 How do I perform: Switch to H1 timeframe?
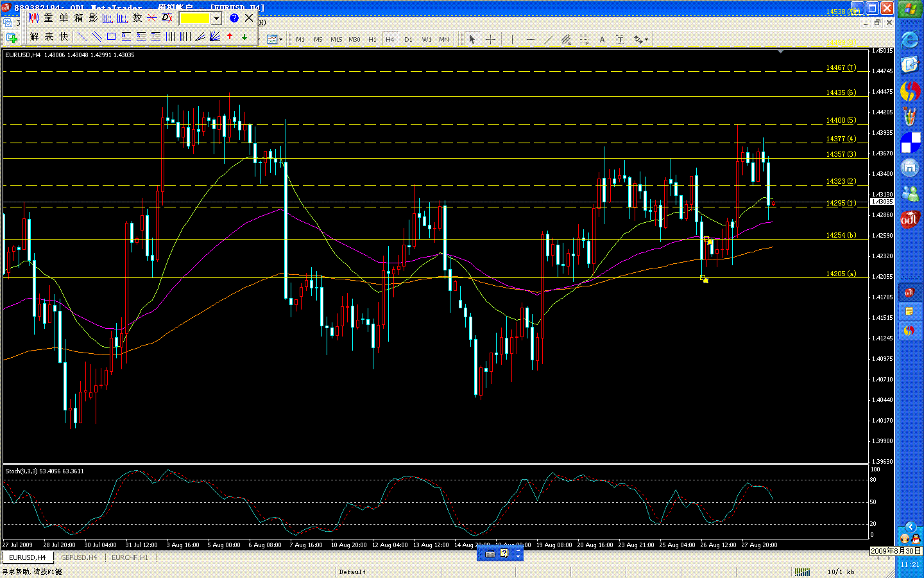372,39
